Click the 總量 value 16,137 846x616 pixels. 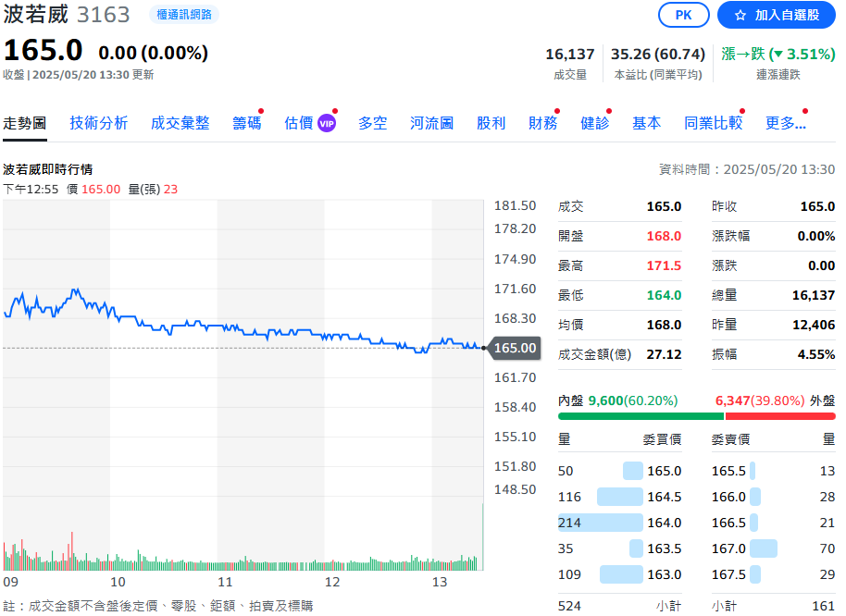813,295
